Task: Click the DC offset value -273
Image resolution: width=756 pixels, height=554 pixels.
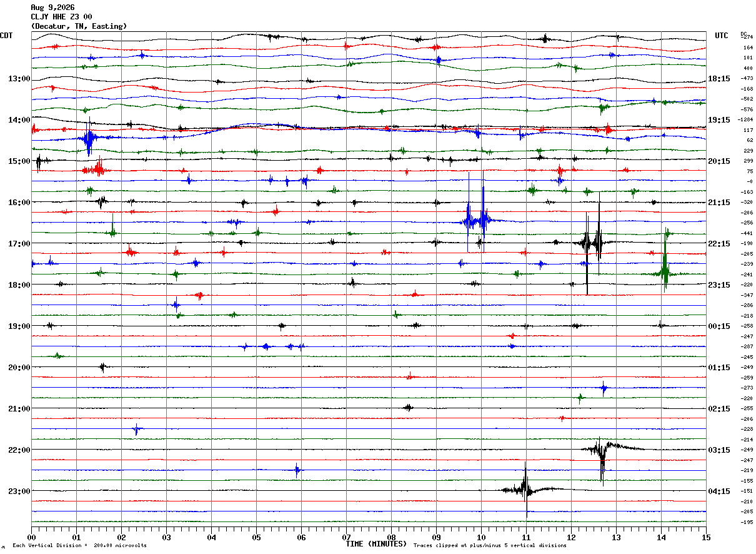Action: tap(747, 388)
